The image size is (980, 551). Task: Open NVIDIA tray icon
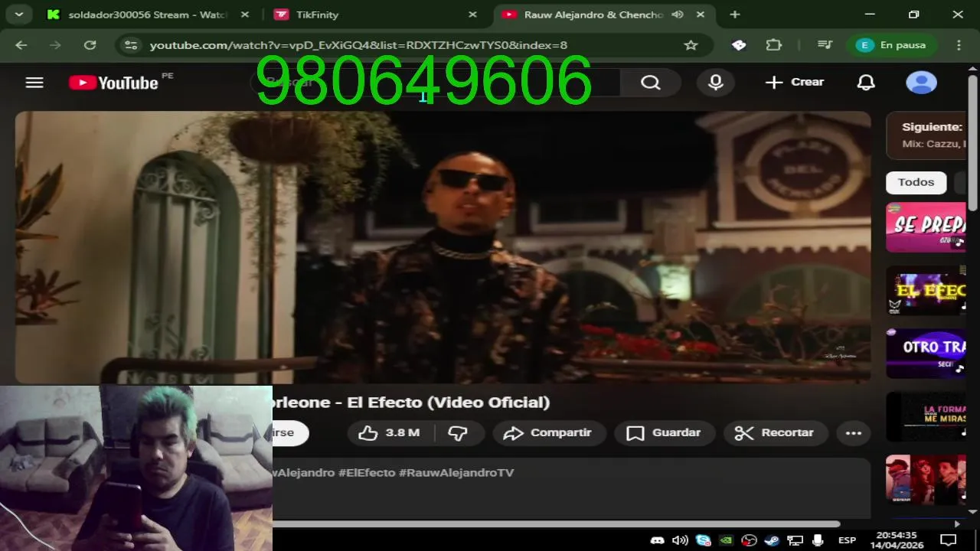click(726, 540)
